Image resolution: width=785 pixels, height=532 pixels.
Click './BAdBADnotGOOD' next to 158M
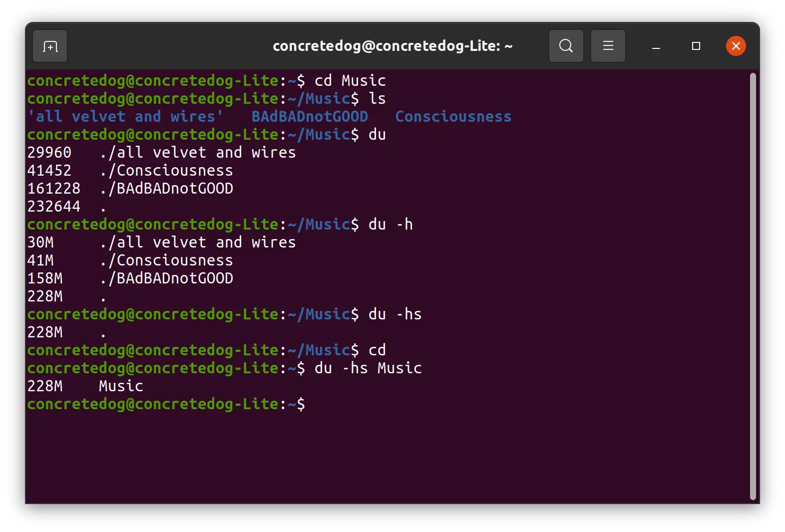166,278
